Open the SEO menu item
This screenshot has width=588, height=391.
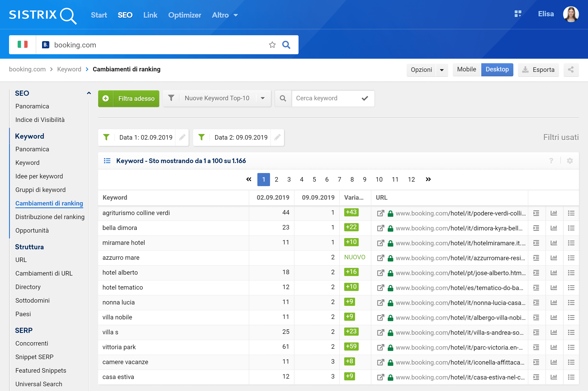(x=125, y=15)
